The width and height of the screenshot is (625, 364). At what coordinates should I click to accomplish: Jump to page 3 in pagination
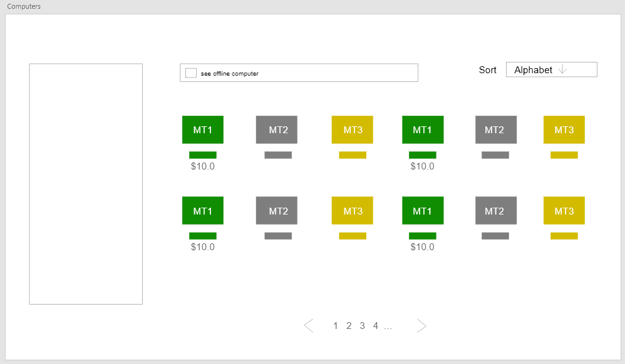[363, 326]
